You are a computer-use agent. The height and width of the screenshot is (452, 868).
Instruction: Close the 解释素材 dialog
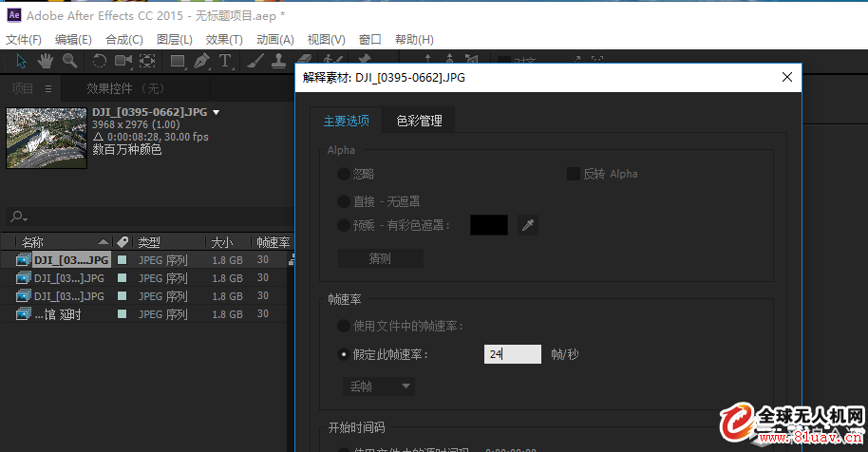(x=787, y=77)
